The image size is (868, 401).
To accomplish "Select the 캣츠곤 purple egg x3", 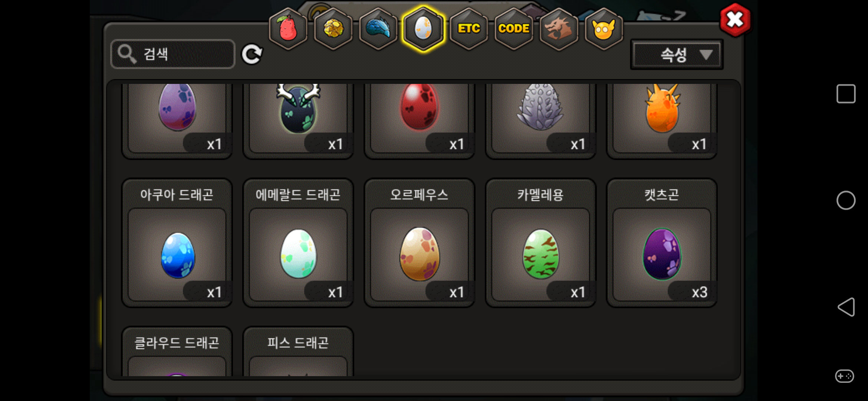I will pos(662,243).
